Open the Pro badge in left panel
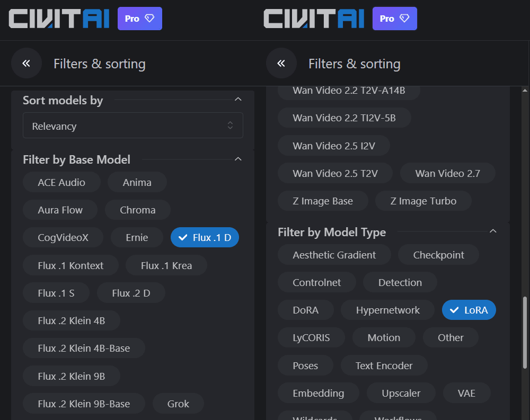Screen dimensions: 530x420 [139, 19]
